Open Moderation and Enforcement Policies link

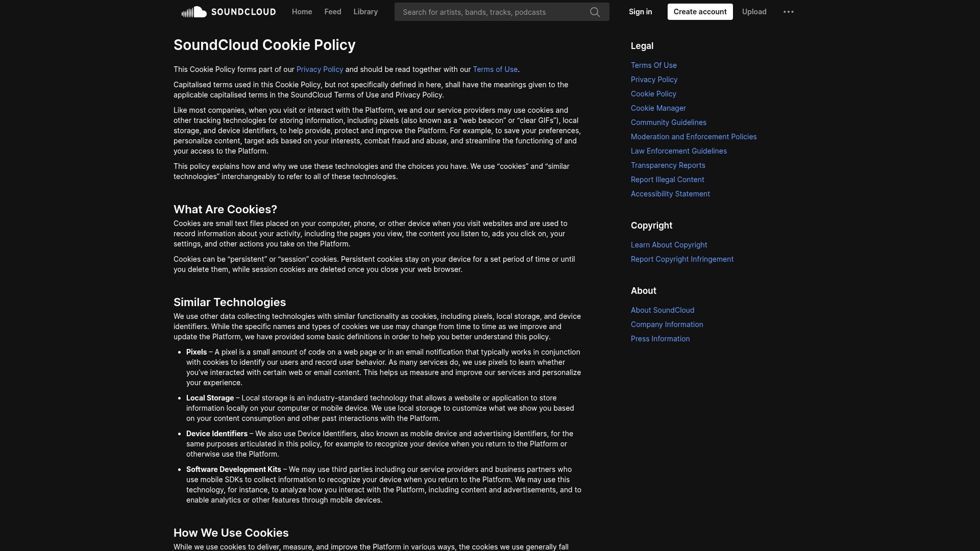coord(694,137)
